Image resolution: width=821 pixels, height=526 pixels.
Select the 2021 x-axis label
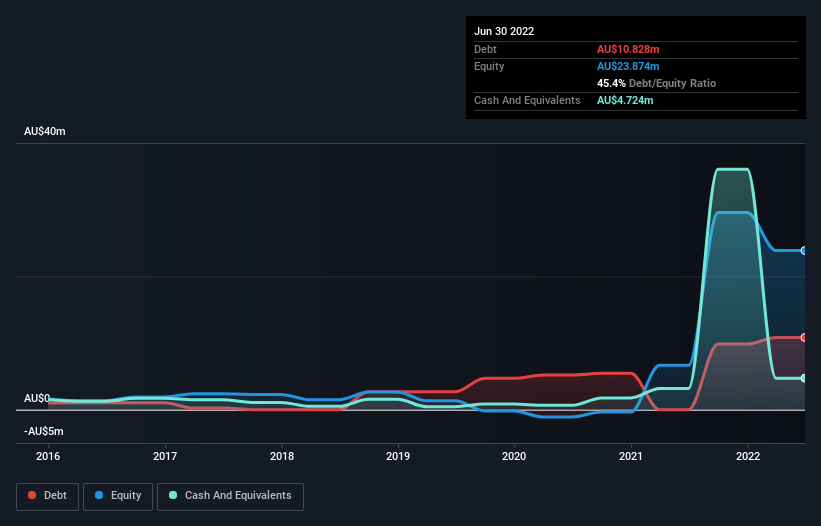[x=631, y=456]
